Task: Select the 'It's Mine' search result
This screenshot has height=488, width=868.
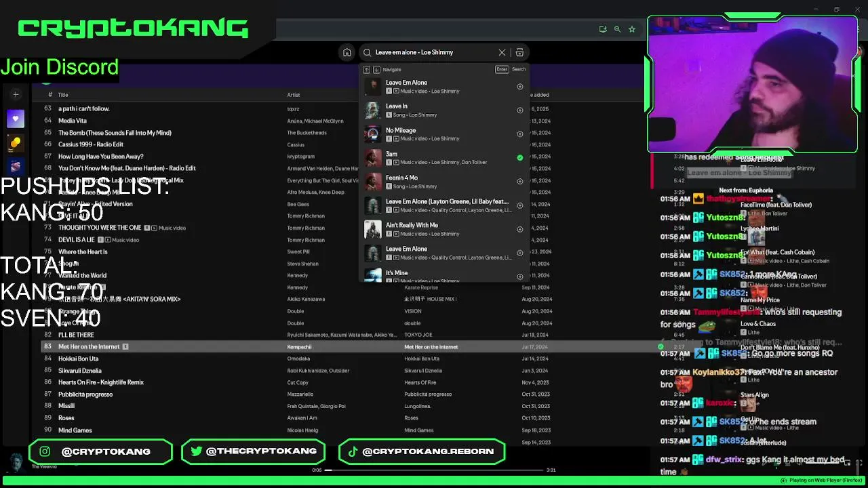Action: tap(444, 274)
